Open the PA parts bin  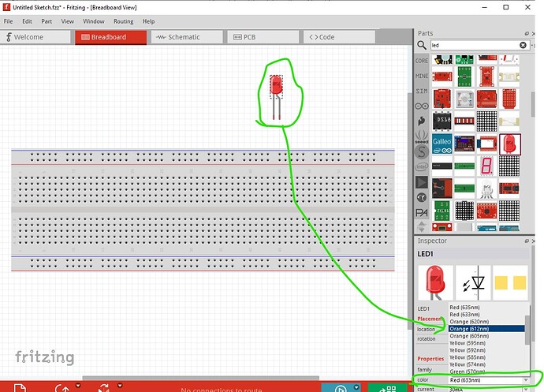coord(422,212)
